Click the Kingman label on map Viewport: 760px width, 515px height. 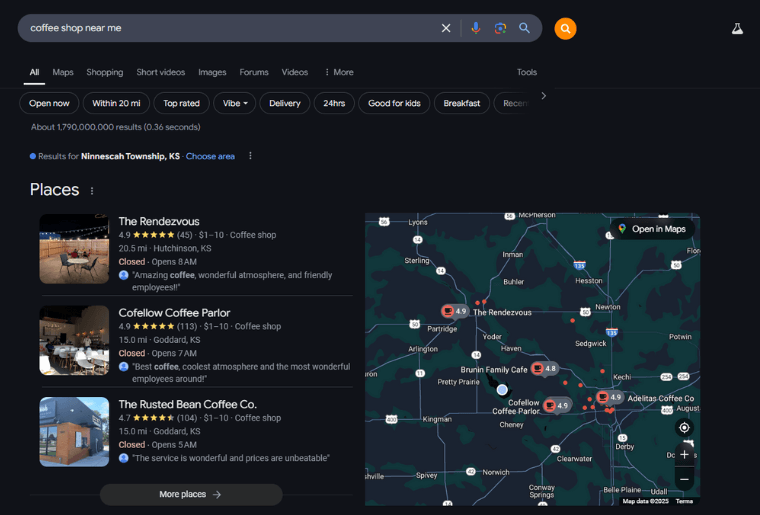[x=437, y=419]
